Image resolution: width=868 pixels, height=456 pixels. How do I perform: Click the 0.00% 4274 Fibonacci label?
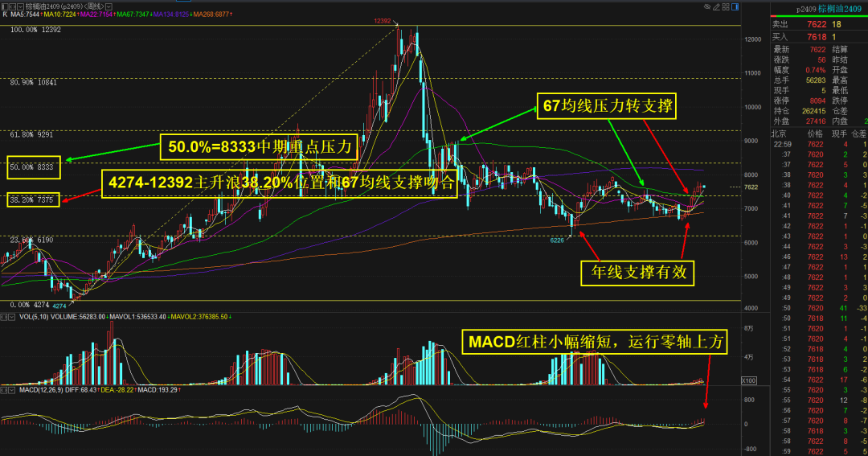click(30, 305)
